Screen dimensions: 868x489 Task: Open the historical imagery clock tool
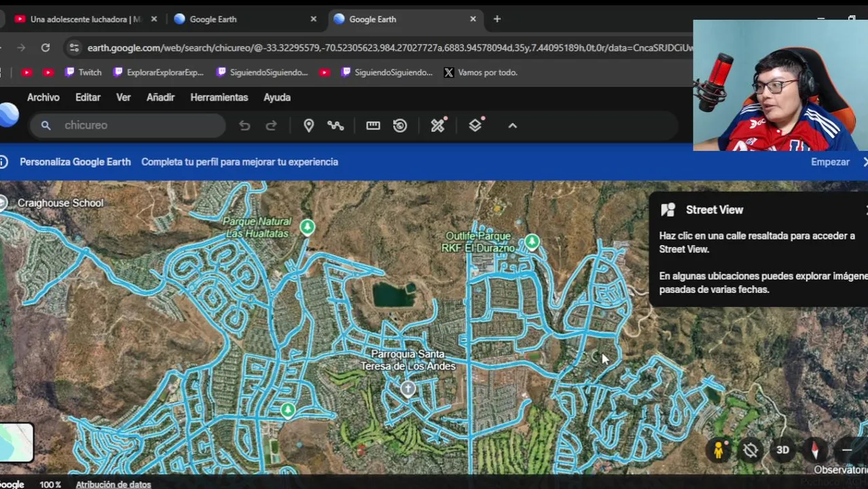[400, 126]
